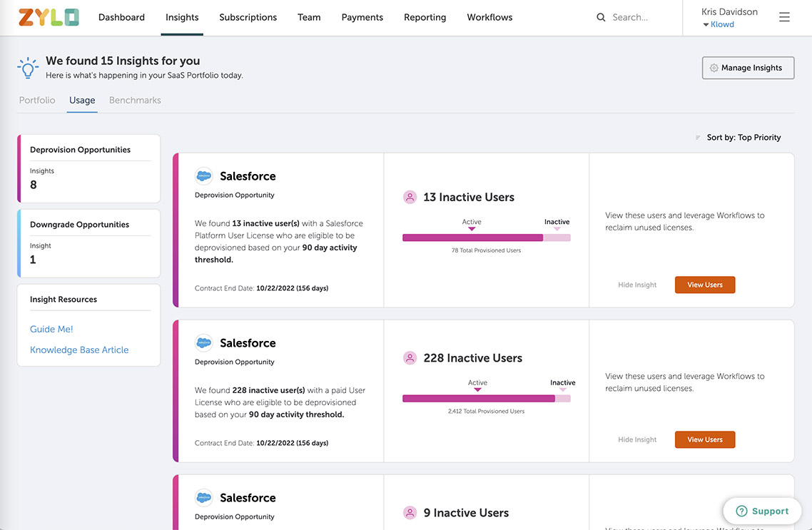The image size is (812, 530).
Task: View users for 13 inactive Salesforce users
Action: 704,285
